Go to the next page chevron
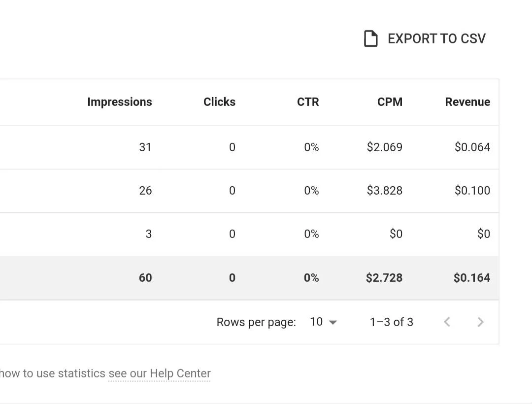 pos(480,322)
